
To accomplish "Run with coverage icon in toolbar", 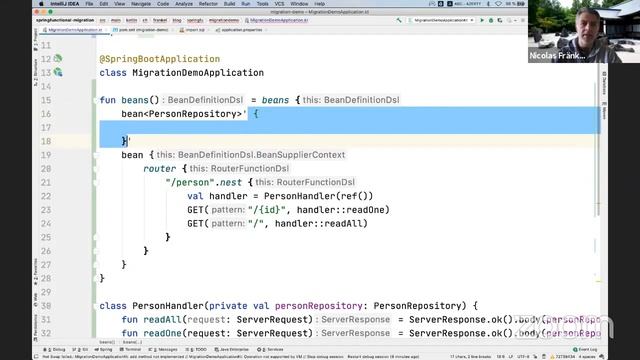I will [x=500, y=20].
